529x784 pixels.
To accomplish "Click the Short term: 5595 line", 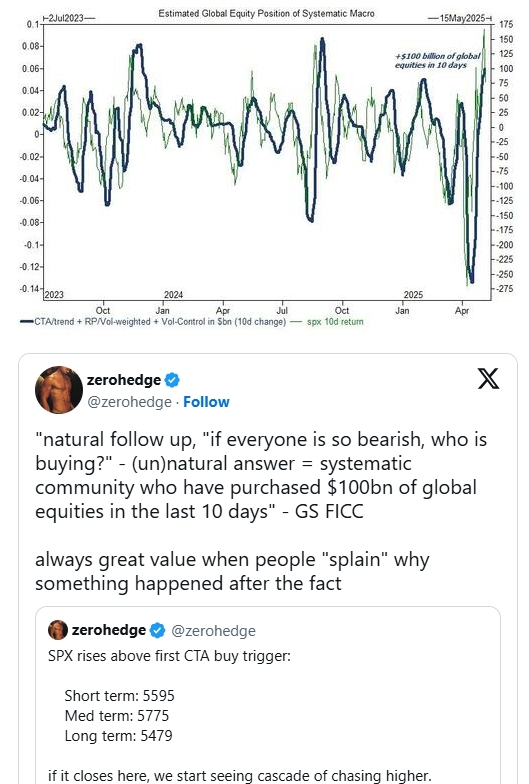I will (x=120, y=696).
